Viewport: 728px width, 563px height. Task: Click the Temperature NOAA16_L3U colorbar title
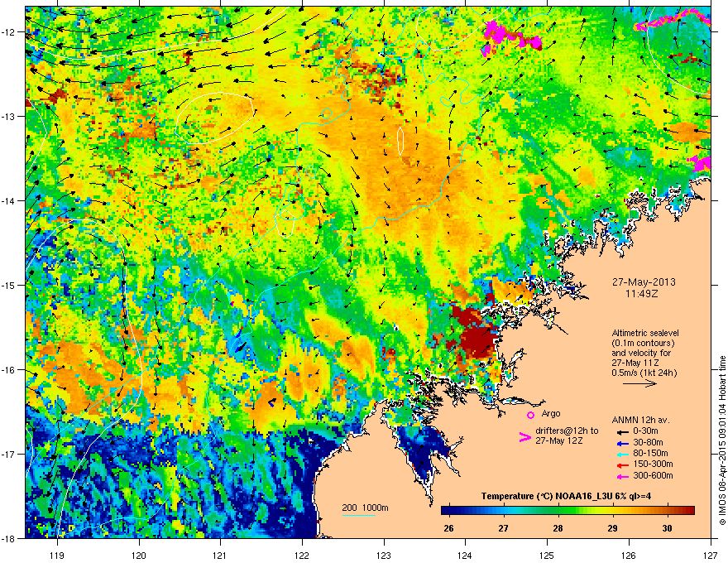coord(566,496)
